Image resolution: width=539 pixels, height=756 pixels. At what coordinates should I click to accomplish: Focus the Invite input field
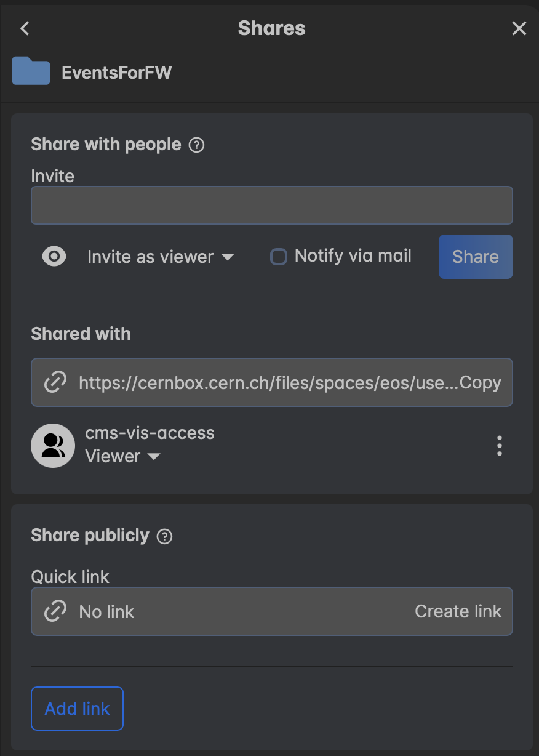[271, 206]
